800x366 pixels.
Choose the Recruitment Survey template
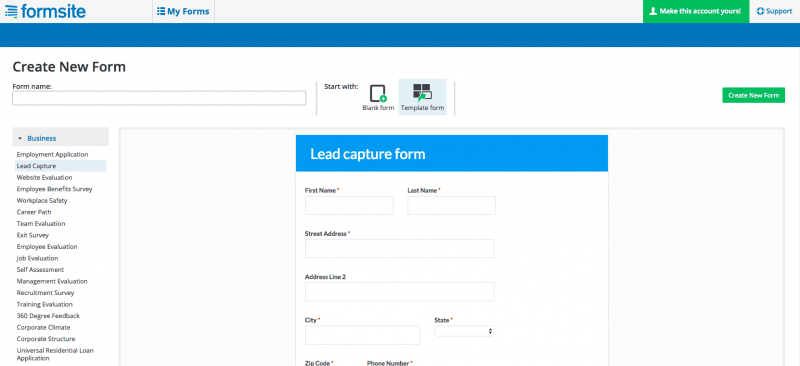tap(45, 293)
